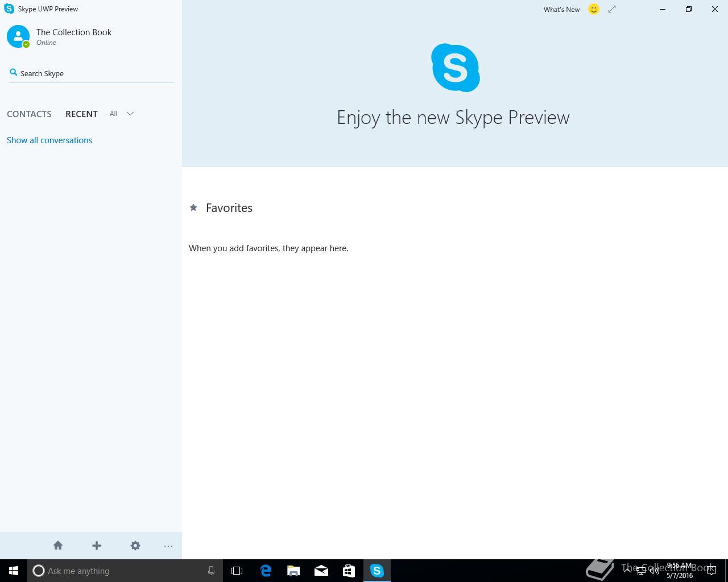Open Task View on the taskbar

tap(237, 571)
